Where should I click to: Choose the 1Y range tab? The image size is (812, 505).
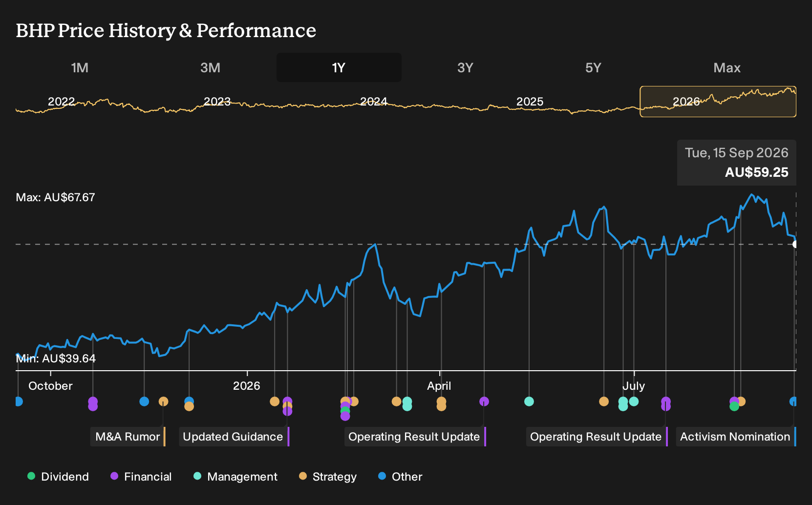coord(339,67)
